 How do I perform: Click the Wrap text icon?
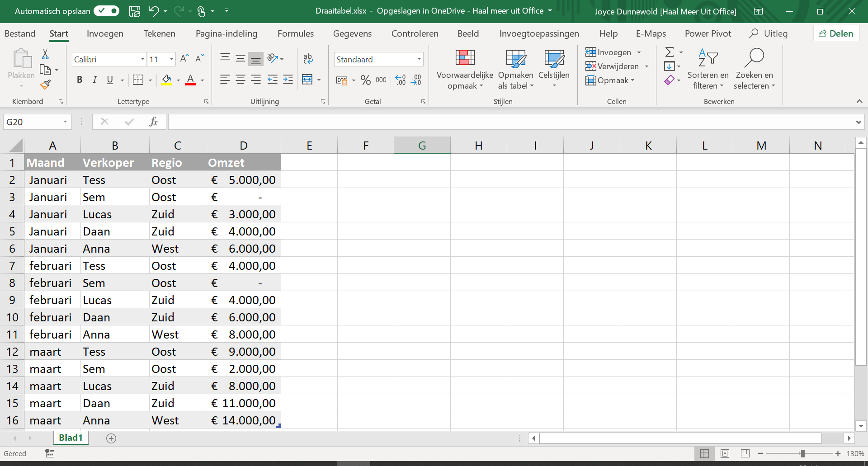[x=308, y=58]
